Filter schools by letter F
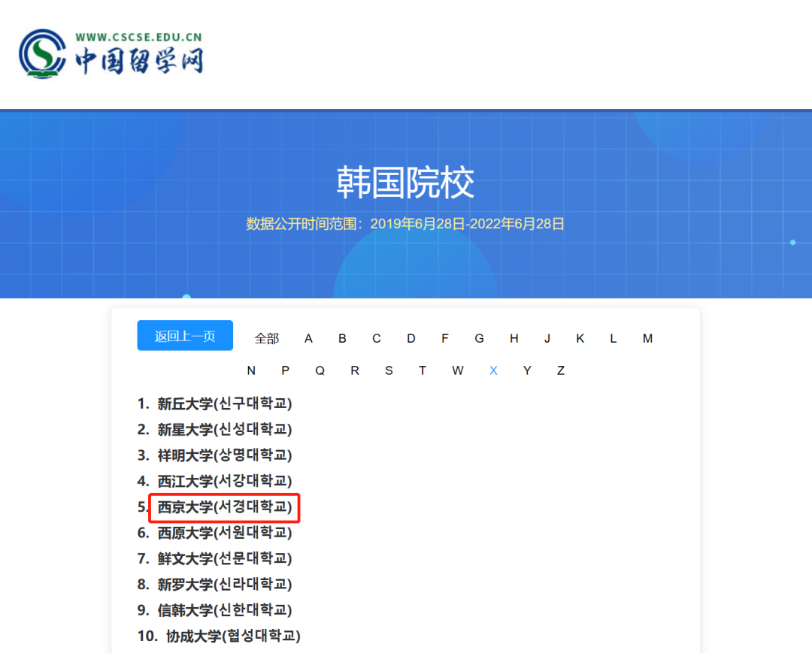Screen dimensions: 812x653 (x=445, y=339)
